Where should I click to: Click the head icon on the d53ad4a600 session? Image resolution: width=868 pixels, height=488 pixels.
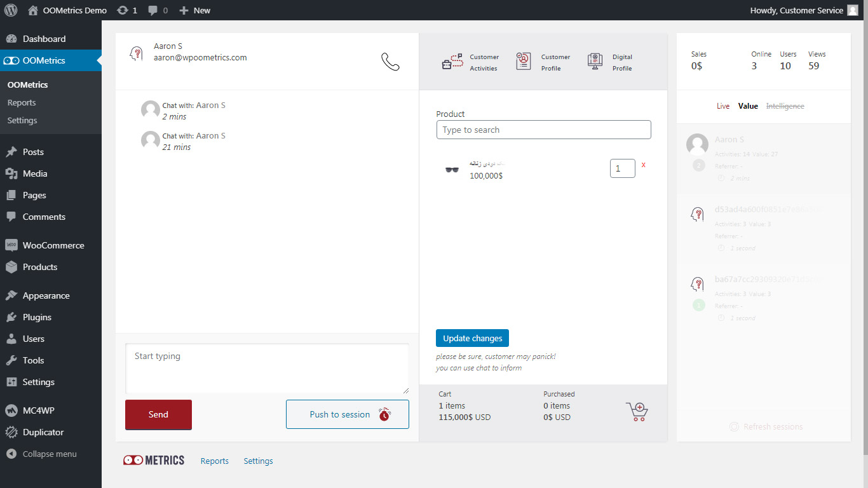click(697, 215)
